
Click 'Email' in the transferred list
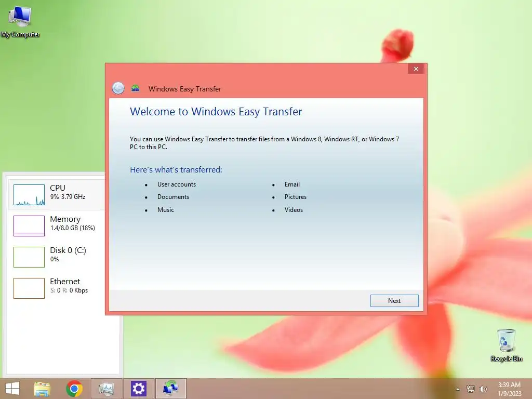[x=292, y=184]
